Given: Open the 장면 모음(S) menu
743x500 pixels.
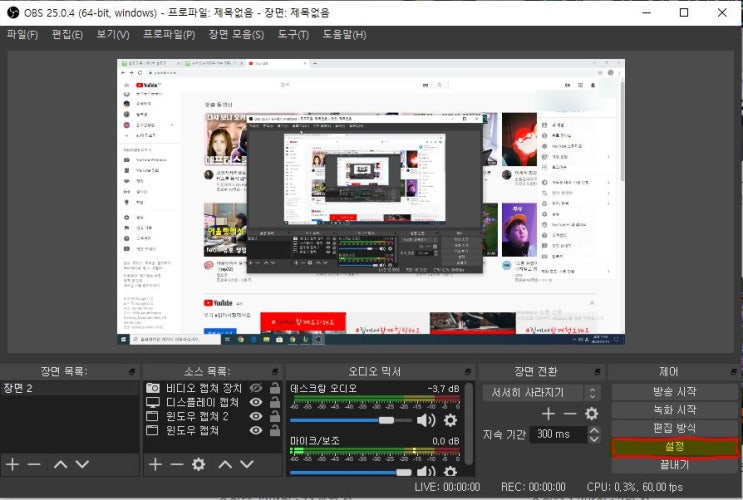Looking at the screenshot, I should (236, 35).
